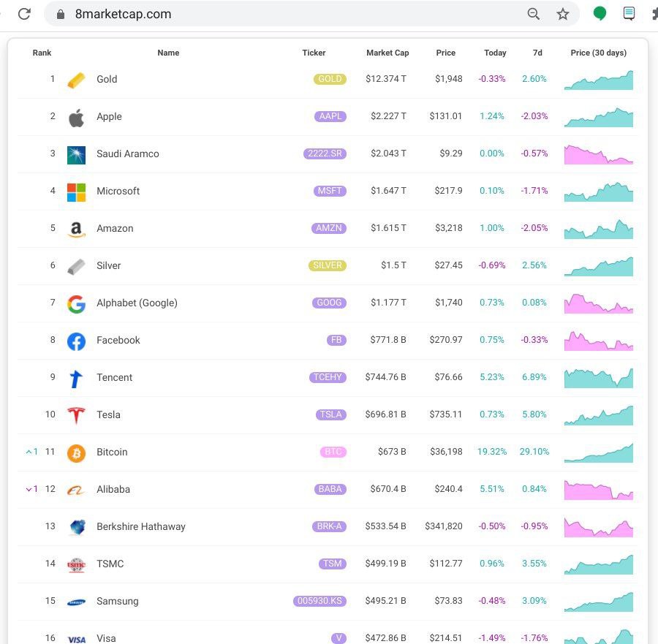The width and height of the screenshot is (658, 644).
Task: Open the zoom magnifier icon in address bar
Action: point(534,14)
